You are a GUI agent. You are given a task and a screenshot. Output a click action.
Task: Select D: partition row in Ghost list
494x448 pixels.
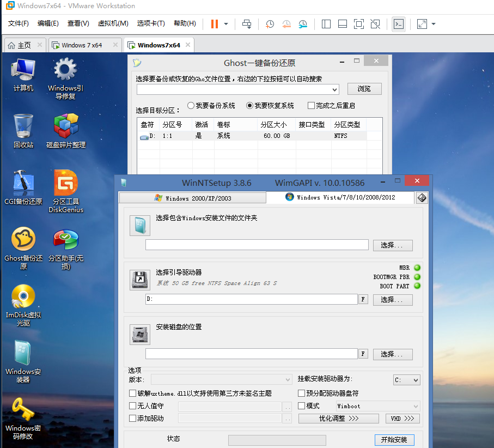pos(252,136)
